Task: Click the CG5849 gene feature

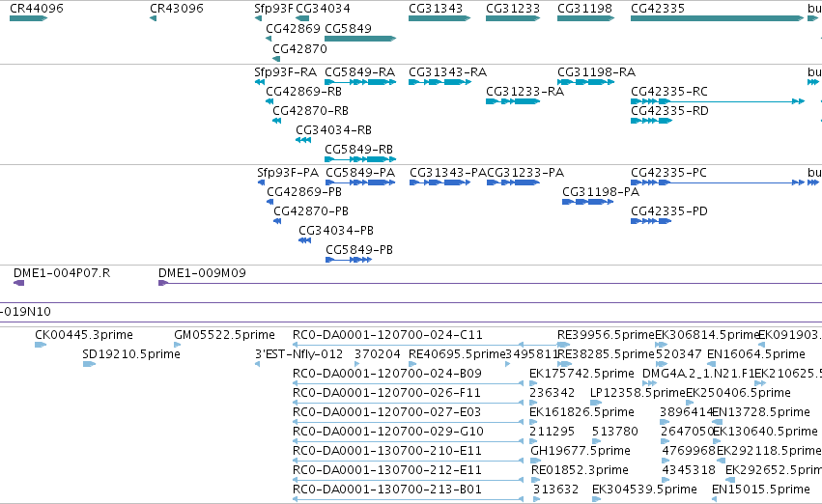Action: click(x=360, y=39)
